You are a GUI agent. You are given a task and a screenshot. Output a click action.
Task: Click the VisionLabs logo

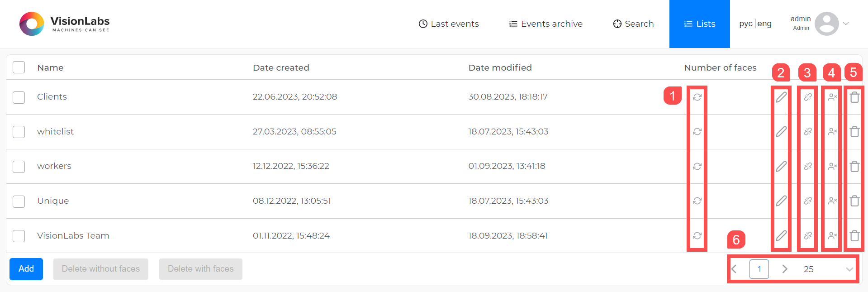tap(64, 24)
